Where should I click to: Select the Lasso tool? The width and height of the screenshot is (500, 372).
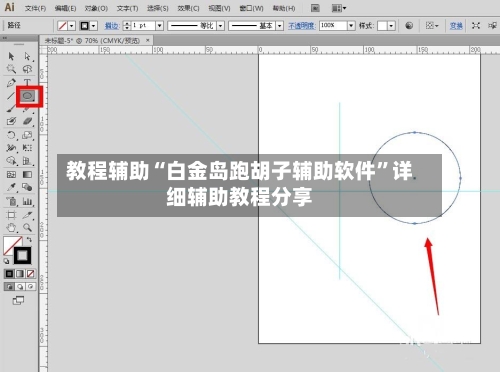[x=27, y=69]
